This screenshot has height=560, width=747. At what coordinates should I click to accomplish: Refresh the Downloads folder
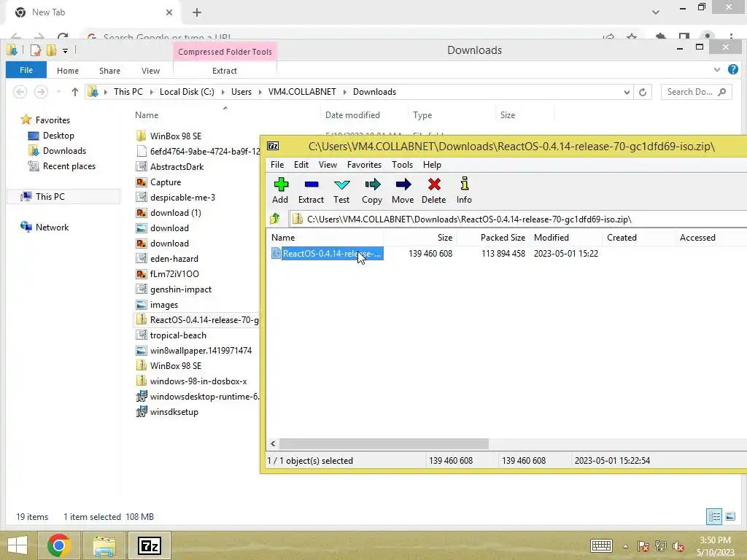tap(643, 92)
